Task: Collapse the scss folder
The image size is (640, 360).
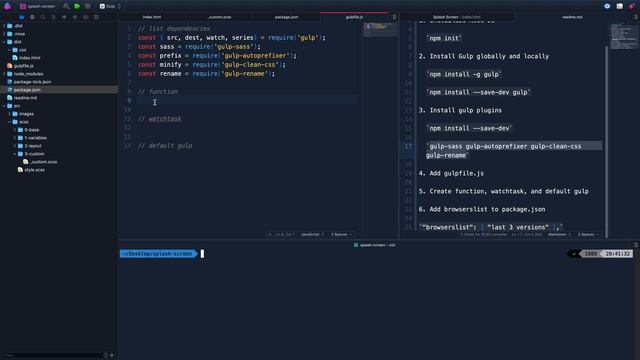Action: coord(9,122)
